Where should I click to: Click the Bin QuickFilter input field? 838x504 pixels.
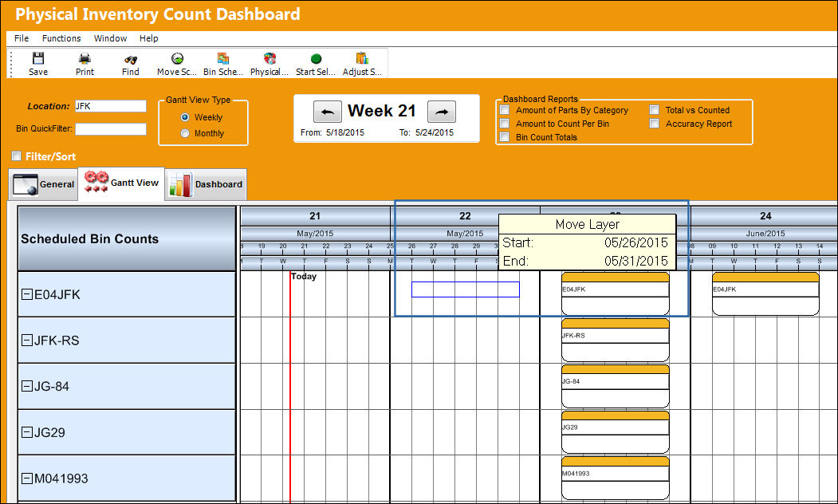coord(110,129)
